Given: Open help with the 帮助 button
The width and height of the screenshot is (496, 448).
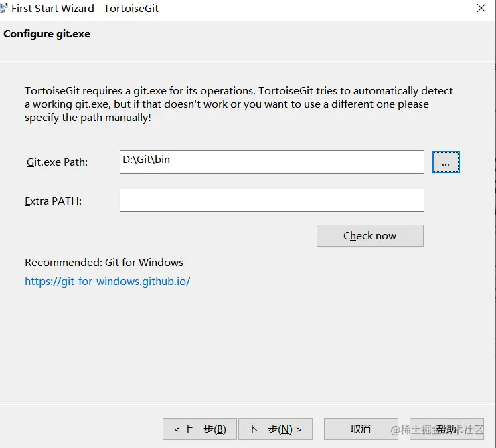Looking at the screenshot, I should [x=446, y=429].
